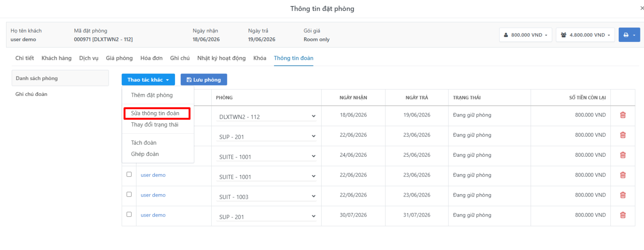Viewport: 644px width, 250px height.
Task: Tick checkbox for SUITE - 1001 on 22/06/2026
Action: pos(129,174)
